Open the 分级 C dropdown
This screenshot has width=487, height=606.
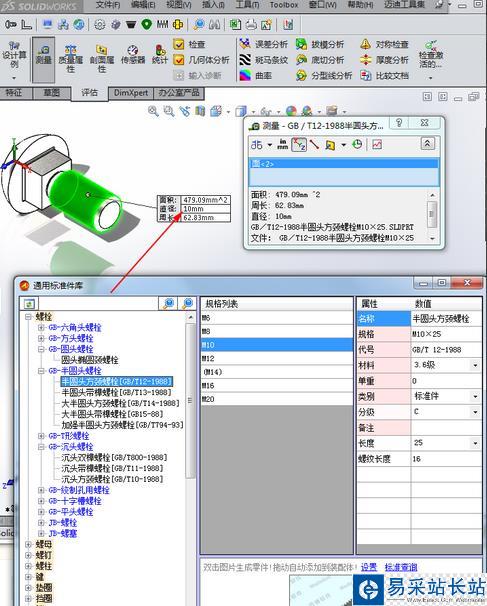[x=475, y=412]
